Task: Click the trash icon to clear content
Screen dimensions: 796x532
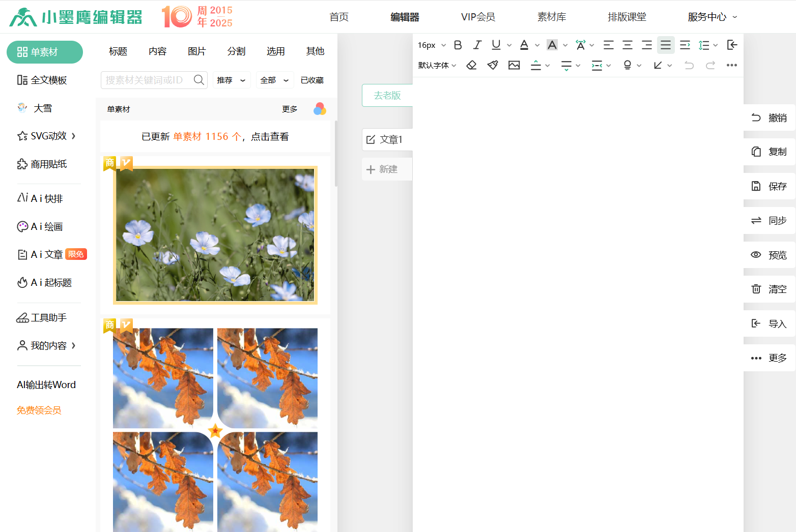Action: tap(756, 289)
